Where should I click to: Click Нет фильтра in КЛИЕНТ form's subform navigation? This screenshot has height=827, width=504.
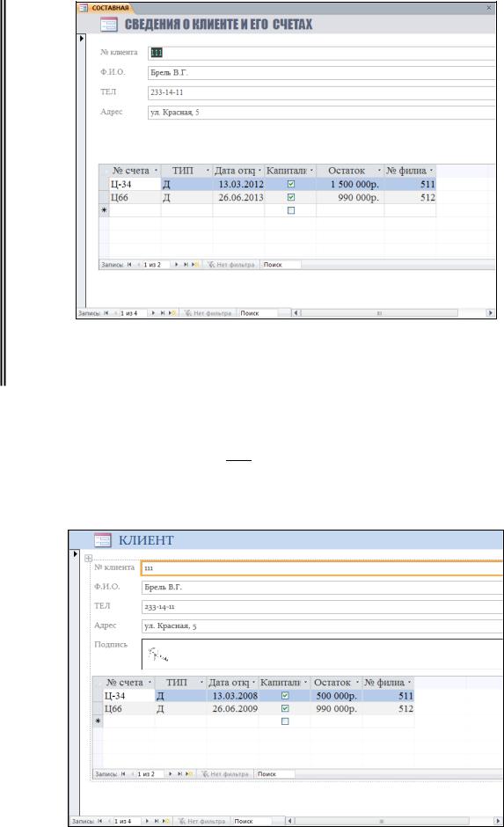225,774
